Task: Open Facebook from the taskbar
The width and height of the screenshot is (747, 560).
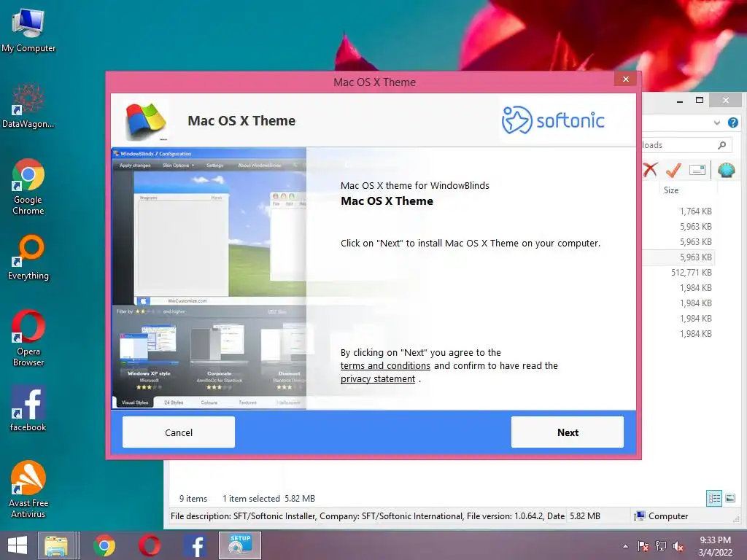Action: pyautogui.click(x=195, y=545)
